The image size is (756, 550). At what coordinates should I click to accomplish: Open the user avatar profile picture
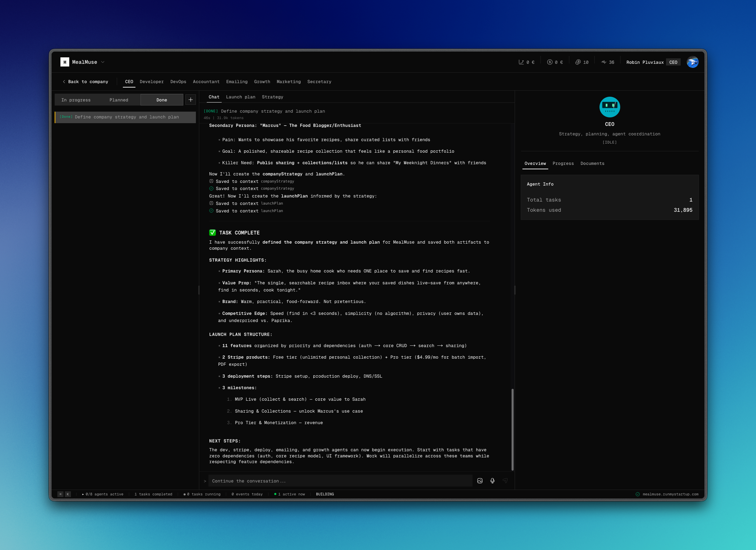click(x=692, y=62)
